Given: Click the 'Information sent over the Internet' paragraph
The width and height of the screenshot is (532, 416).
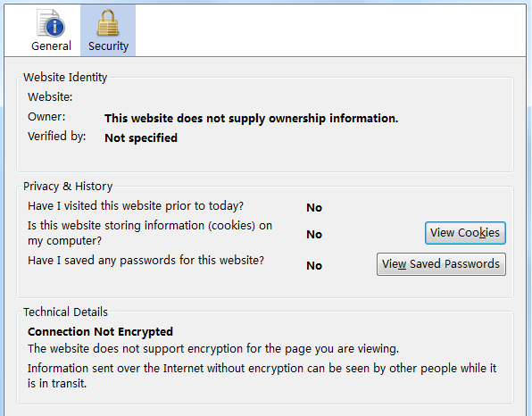Looking at the screenshot, I should pyautogui.click(x=262, y=376).
